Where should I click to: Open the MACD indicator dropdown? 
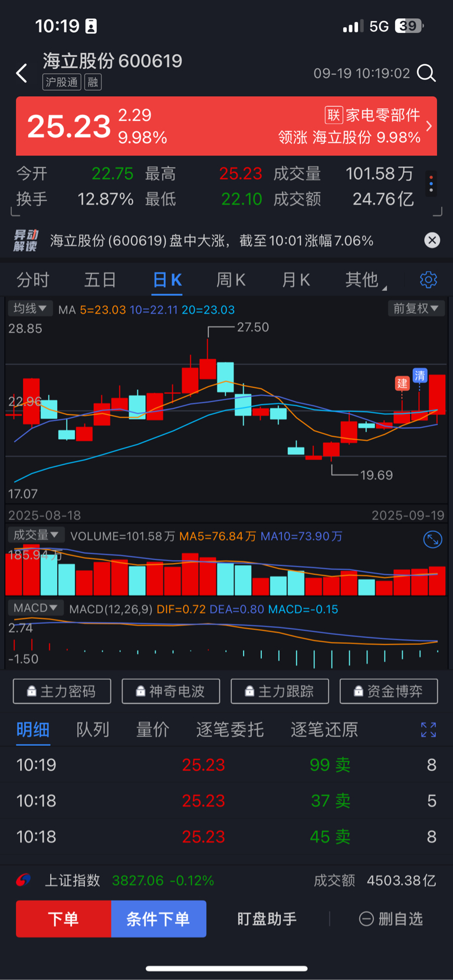coord(35,608)
